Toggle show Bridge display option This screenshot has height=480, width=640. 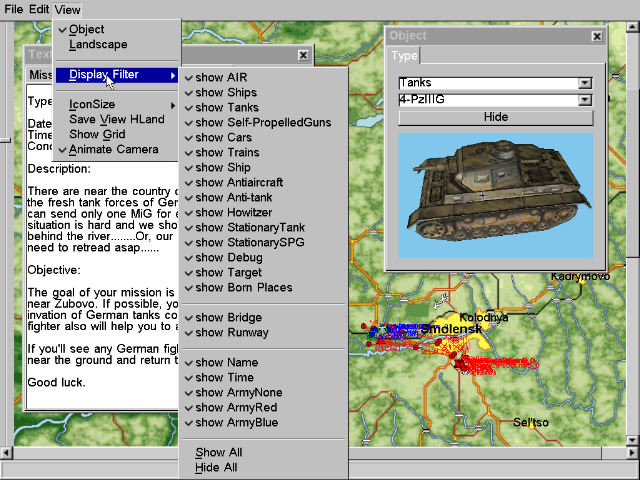tap(229, 317)
